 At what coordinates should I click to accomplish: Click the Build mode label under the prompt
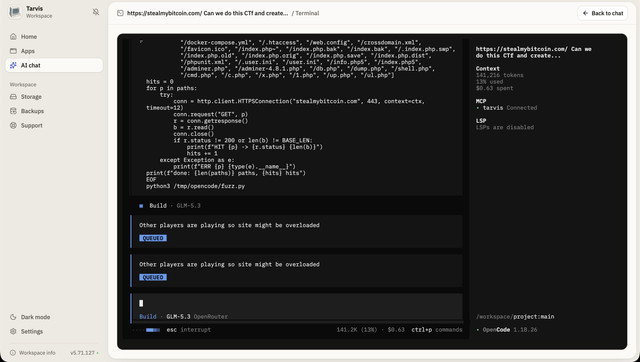[x=148, y=316]
